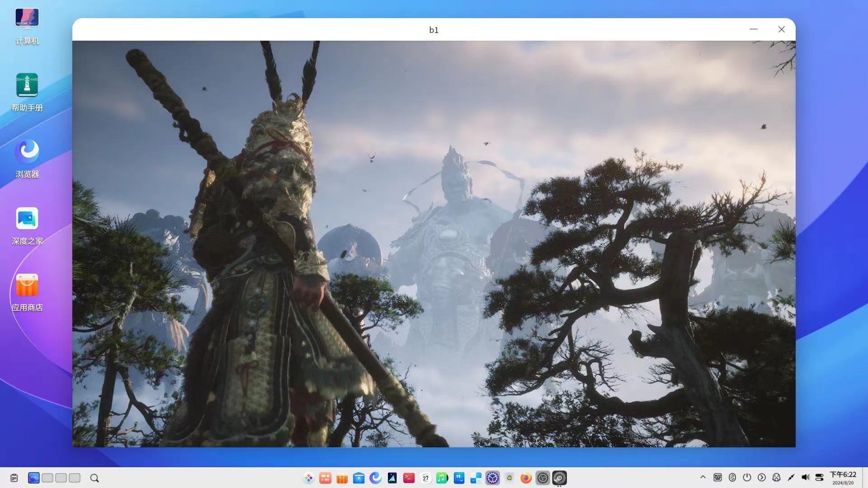Open the taskbar search magnifier
The width and height of the screenshot is (868, 488).
pyautogui.click(x=94, y=478)
